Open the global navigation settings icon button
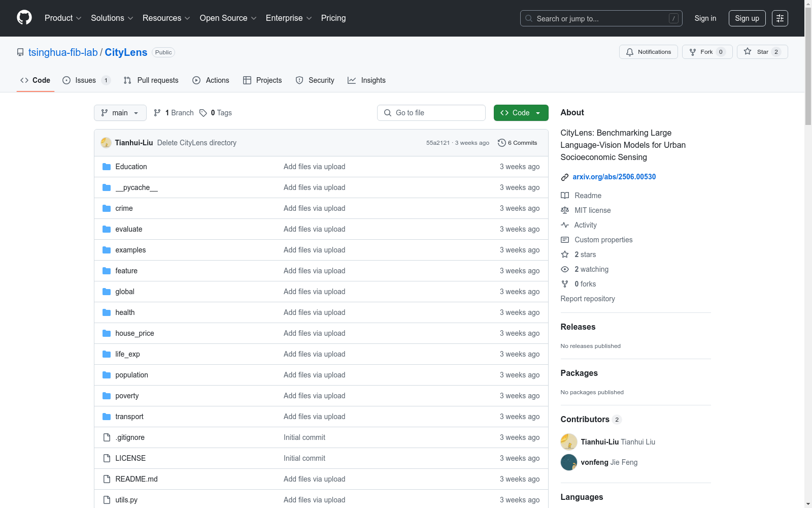Screen dimensions: 812x508 point(780,18)
